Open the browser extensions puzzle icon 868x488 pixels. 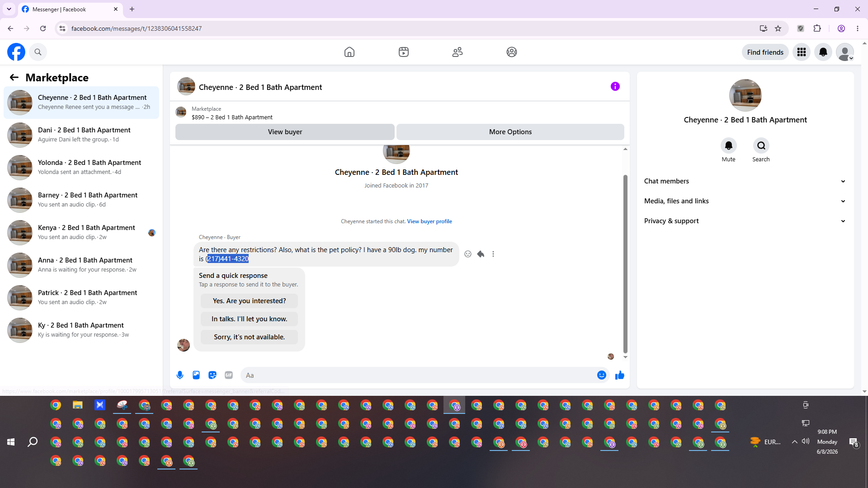817,28
